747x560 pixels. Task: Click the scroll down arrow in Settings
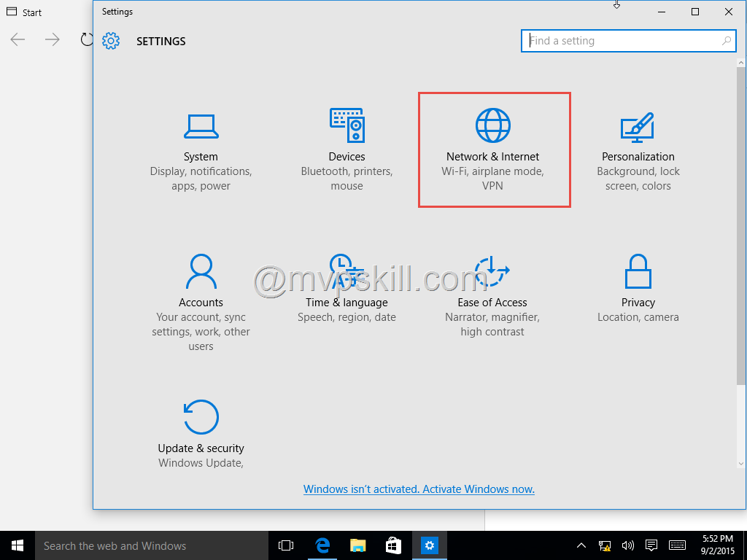(x=741, y=463)
